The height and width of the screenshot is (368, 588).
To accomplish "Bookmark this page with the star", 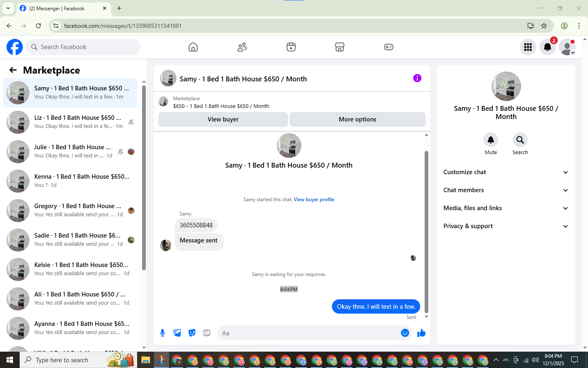I will coord(544,26).
